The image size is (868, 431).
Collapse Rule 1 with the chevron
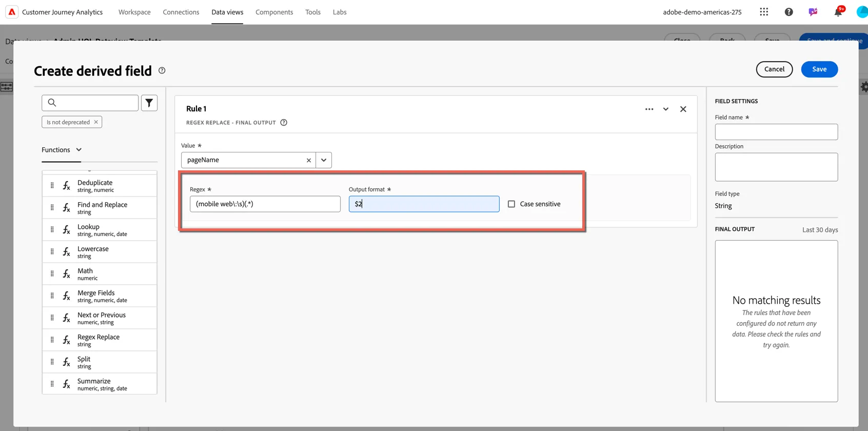(x=666, y=109)
